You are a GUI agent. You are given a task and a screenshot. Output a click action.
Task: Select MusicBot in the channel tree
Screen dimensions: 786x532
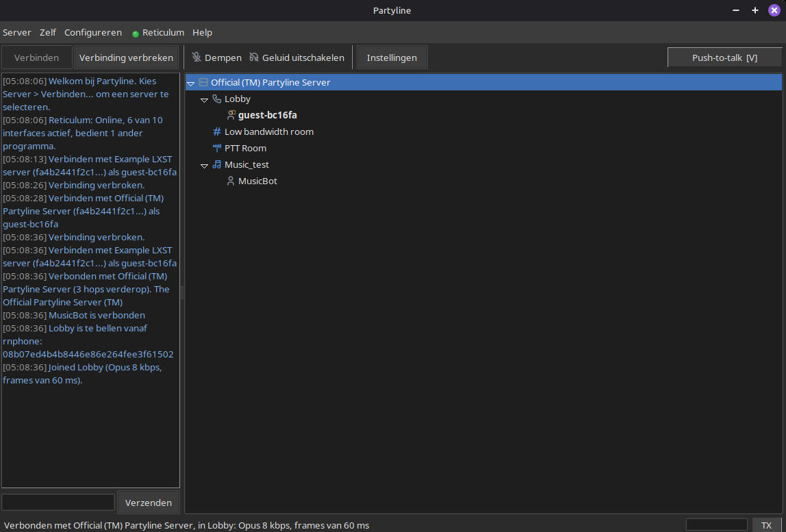pyautogui.click(x=257, y=181)
